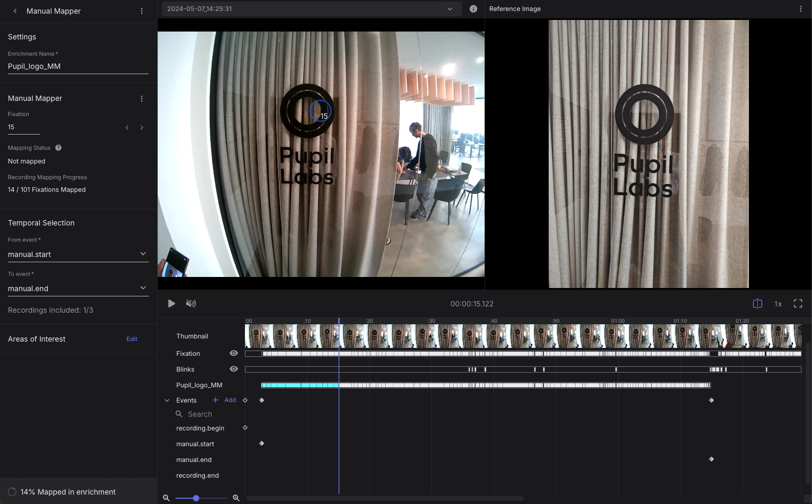Open Reference Image options menu
This screenshot has width=812, height=504.
click(800, 9)
